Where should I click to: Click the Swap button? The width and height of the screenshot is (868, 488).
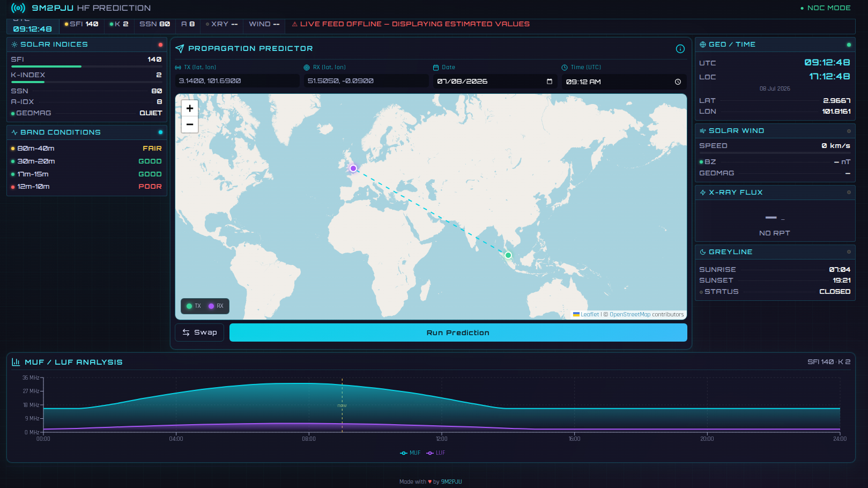click(199, 332)
